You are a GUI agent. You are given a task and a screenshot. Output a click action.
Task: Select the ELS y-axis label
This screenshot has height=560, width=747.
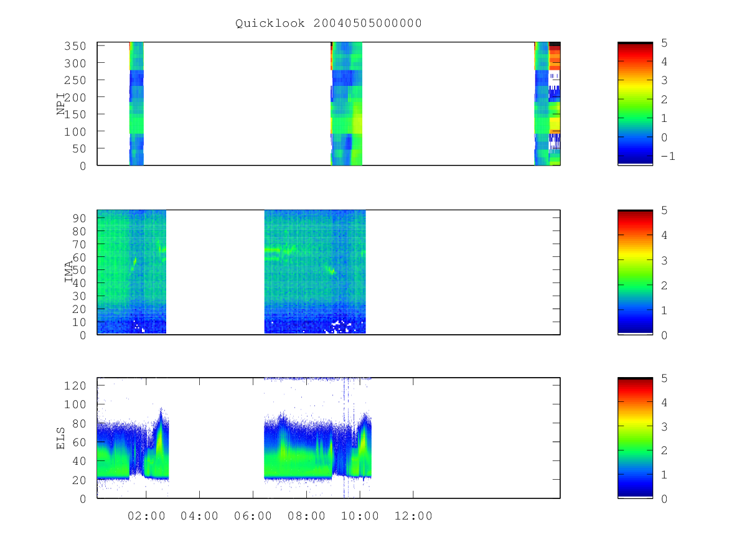(x=62, y=438)
